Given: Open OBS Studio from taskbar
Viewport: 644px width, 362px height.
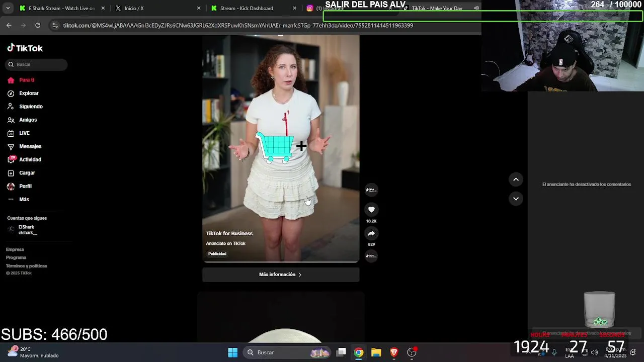Looking at the screenshot, I should point(412,352).
